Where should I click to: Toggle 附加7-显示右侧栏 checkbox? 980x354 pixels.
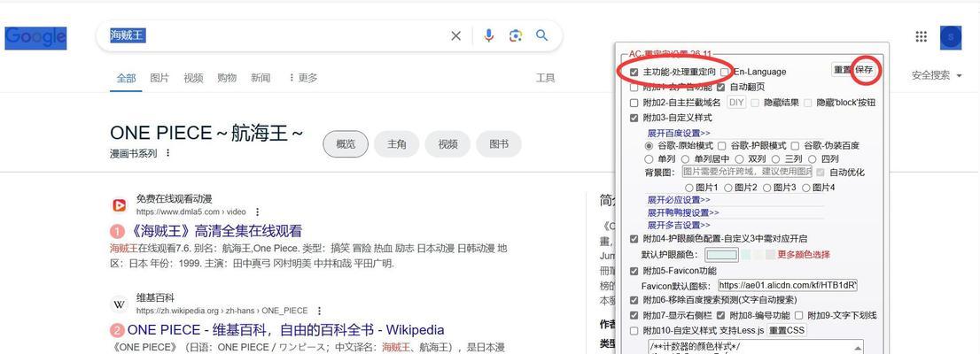coord(634,316)
